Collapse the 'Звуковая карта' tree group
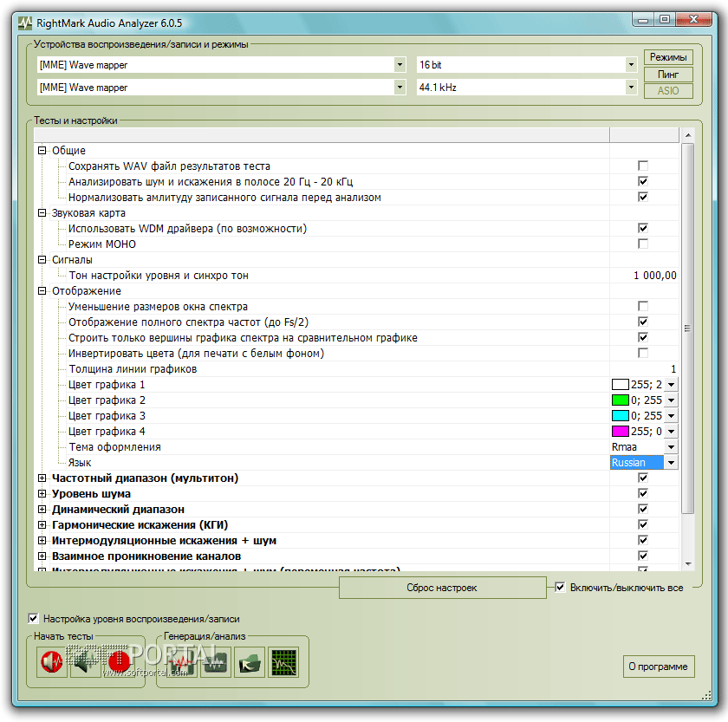The image size is (728, 722). click(42, 212)
